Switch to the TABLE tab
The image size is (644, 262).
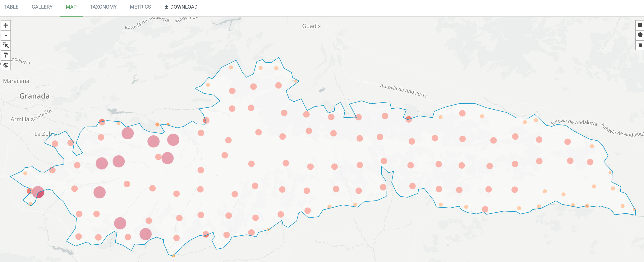coord(11,7)
